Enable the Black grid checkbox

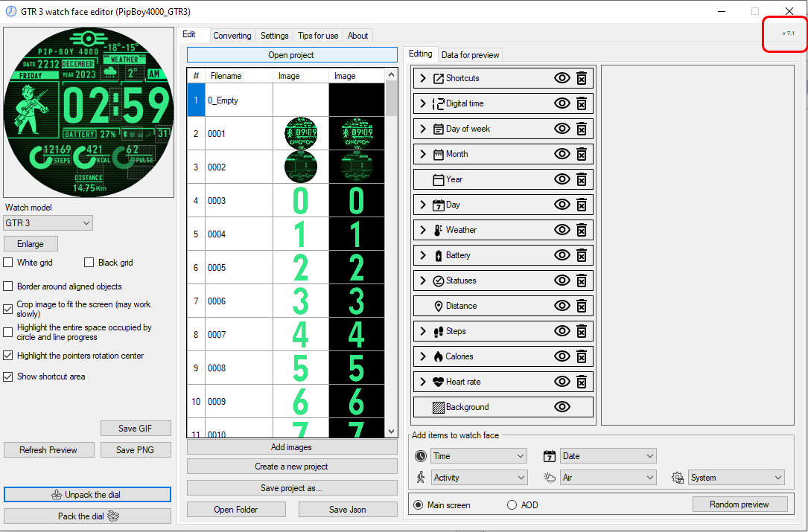click(89, 263)
